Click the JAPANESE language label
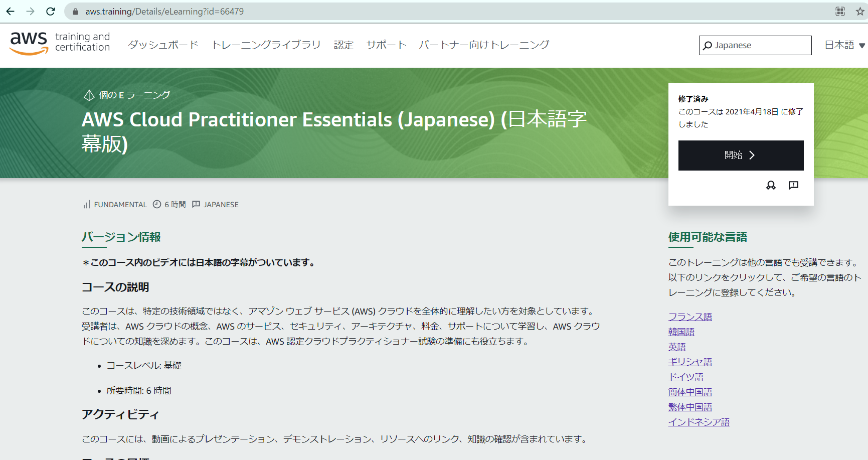The image size is (868, 460). (221, 205)
